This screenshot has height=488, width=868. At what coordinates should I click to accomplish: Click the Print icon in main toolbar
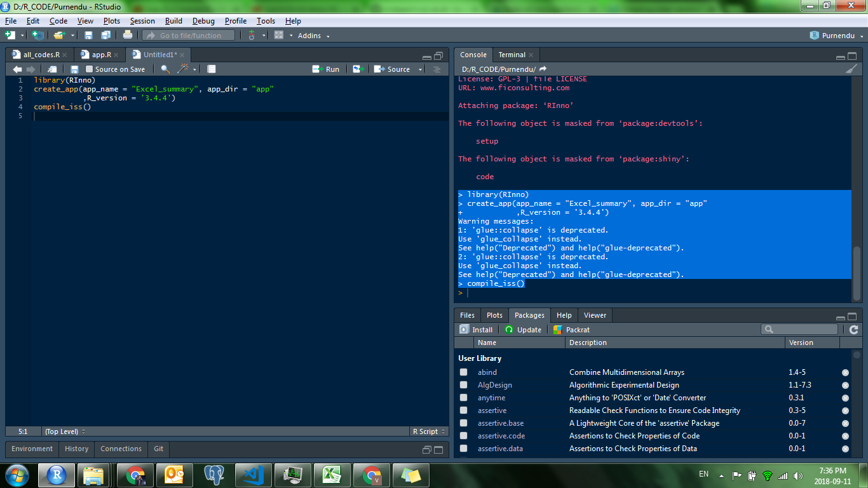128,35
